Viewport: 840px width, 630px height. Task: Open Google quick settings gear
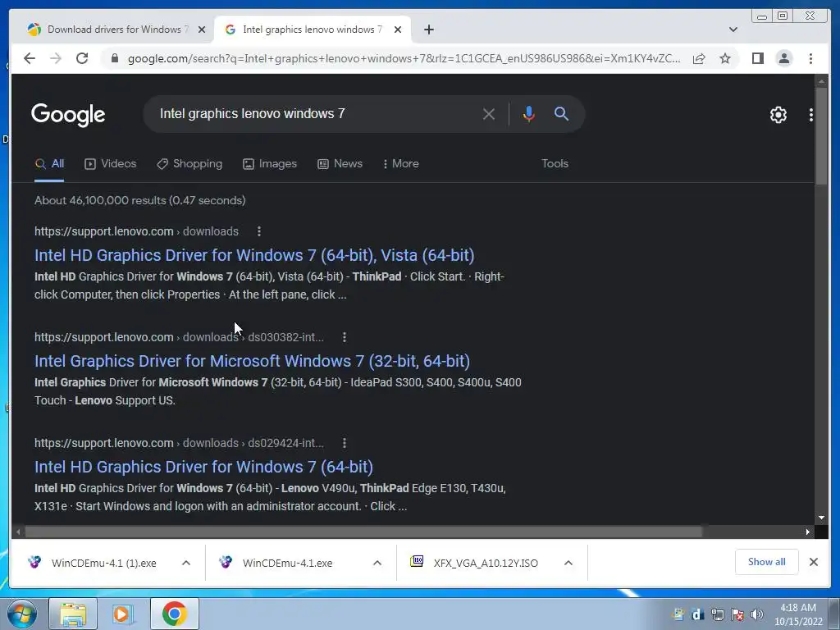point(778,115)
